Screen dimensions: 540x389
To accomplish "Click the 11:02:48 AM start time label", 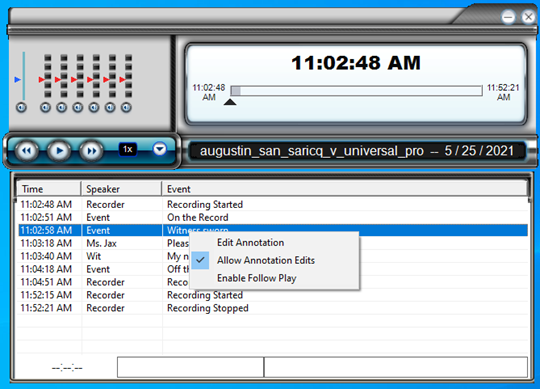I will pyautogui.click(x=209, y=92).
